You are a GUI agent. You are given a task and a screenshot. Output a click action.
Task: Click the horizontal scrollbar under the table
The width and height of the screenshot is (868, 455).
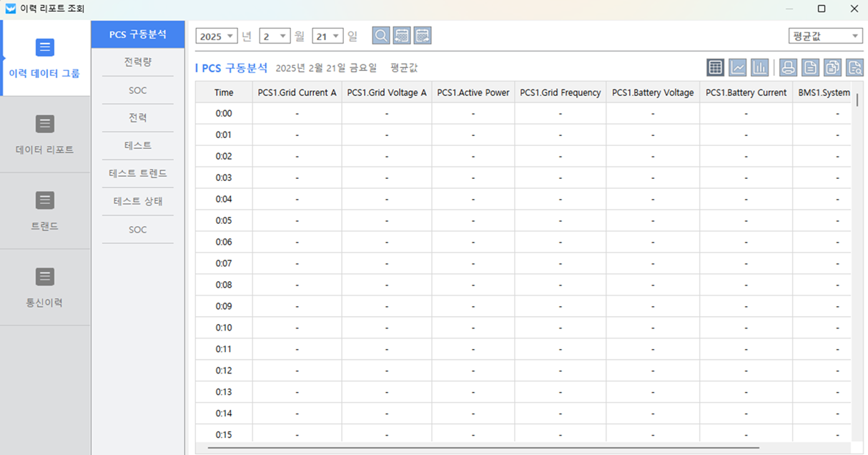point(483,449)
